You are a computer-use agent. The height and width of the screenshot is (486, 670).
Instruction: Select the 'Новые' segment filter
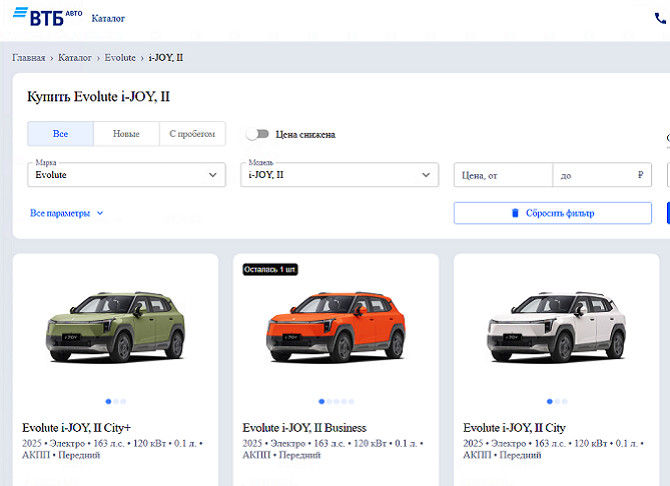[126, 134]
